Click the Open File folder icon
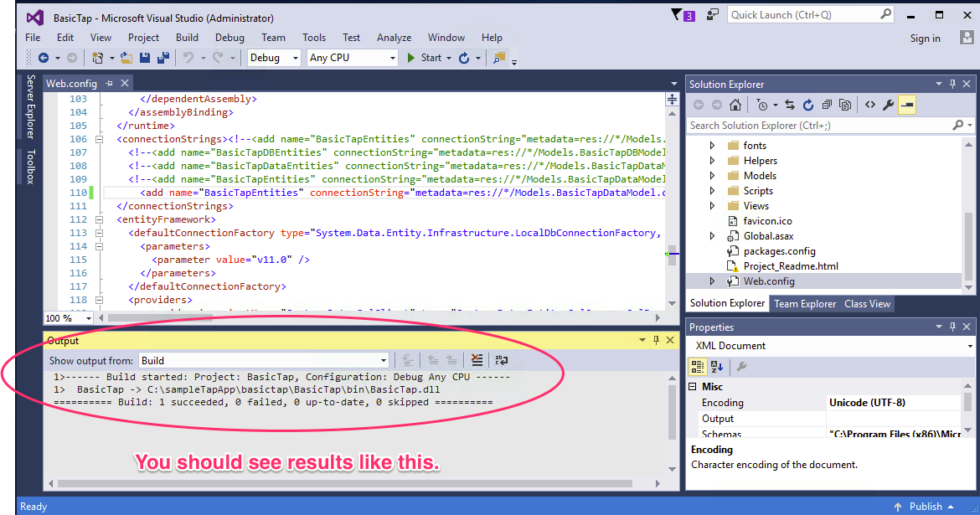 click(126, 58)
